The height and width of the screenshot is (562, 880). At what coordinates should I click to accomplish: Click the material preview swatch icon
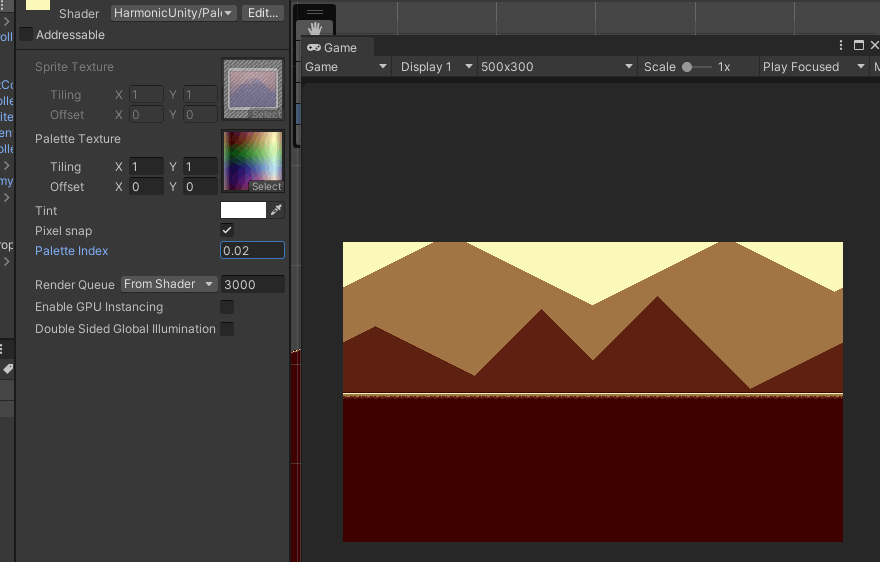pos(38,5)
